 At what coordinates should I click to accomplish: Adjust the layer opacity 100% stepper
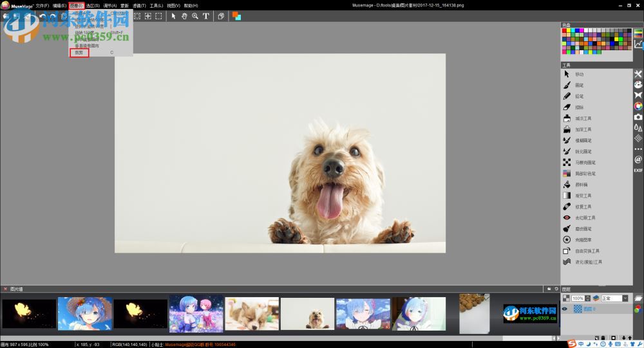(x=589, y=298)
